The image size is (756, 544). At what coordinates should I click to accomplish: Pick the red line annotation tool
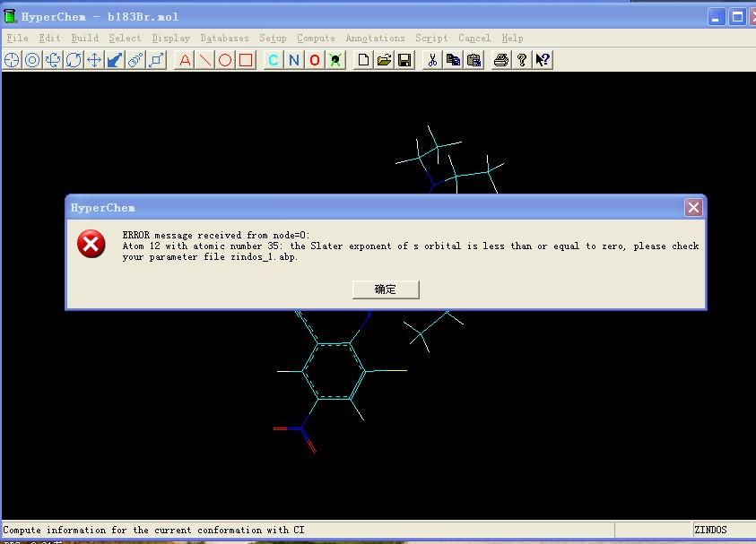point(204,60)
